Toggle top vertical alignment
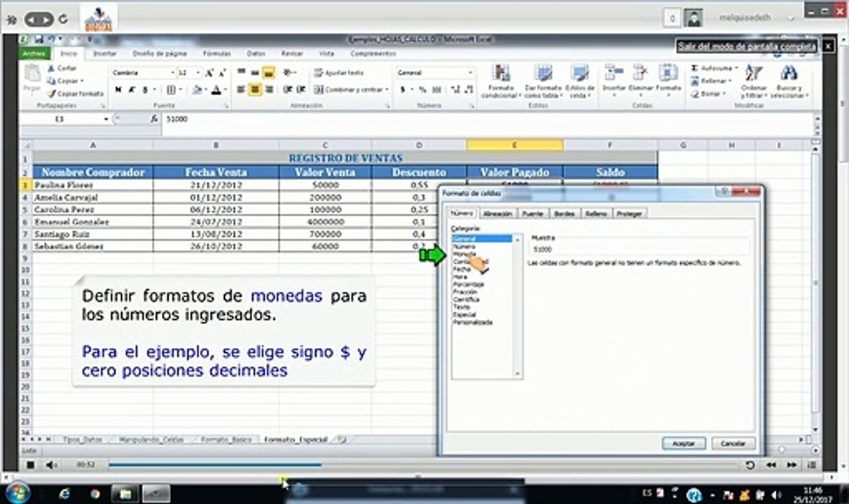849x504 pixels. (x=241, y=73)
